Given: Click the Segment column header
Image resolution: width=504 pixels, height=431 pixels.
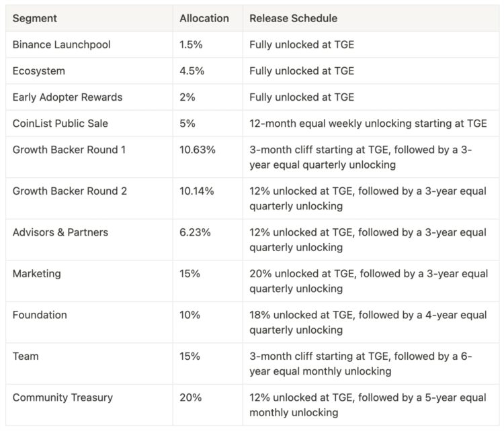Looking at the screenshot, I should [35, 18].
